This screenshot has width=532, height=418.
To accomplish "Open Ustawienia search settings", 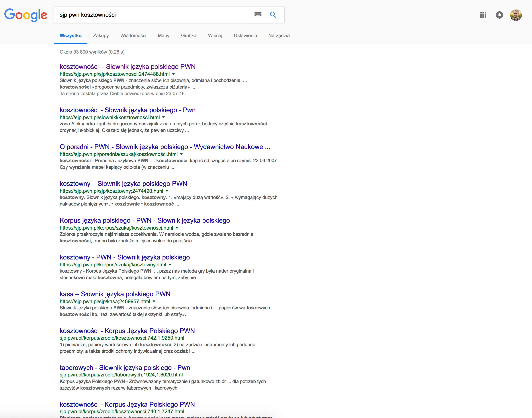I will pyautogui.click(x=245, y=36).
